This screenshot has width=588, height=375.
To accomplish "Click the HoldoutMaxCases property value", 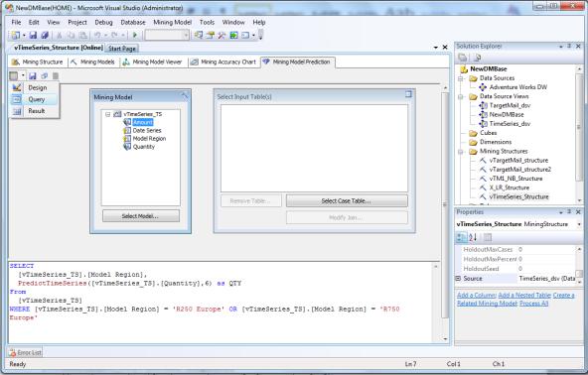I will (546, 249).
